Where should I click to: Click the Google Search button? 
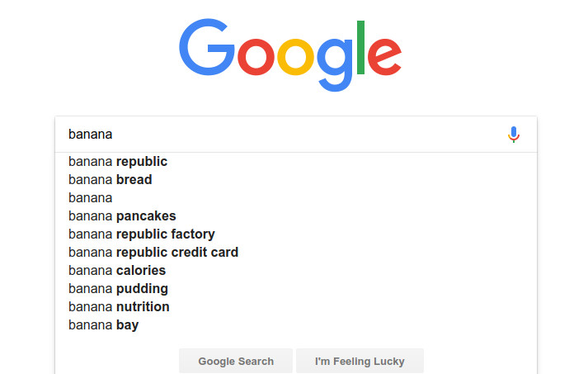coord(236,361)
